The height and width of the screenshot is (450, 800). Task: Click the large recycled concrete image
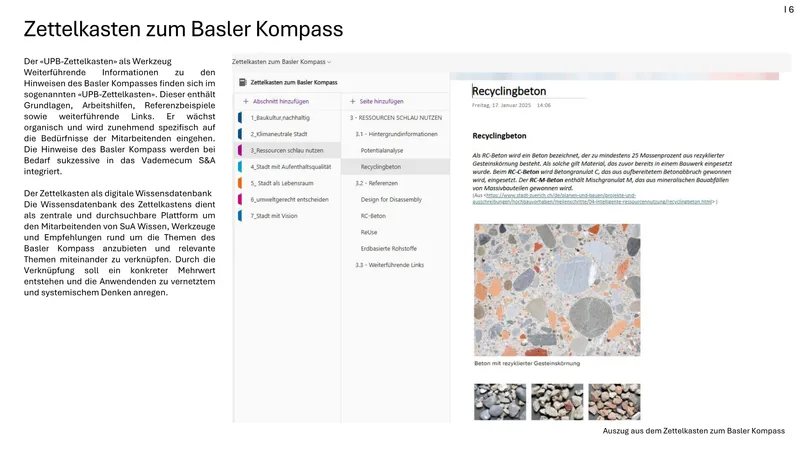click(557, 289)
